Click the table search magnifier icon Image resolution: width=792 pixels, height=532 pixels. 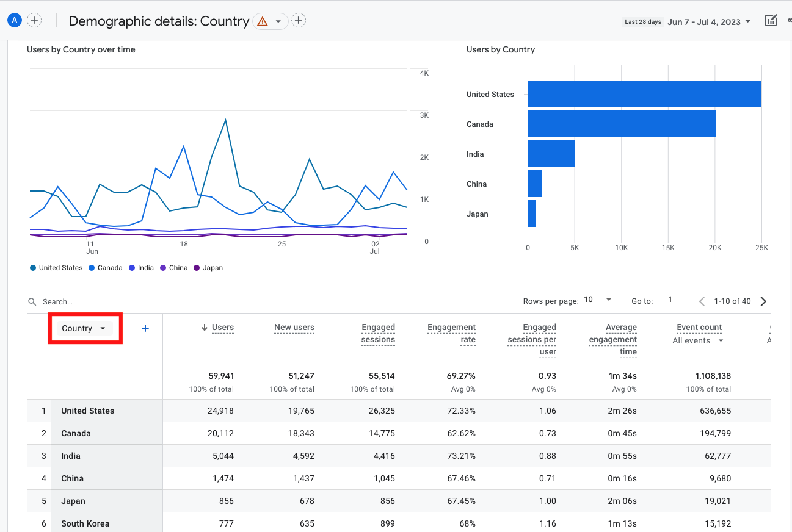point(32,302)
